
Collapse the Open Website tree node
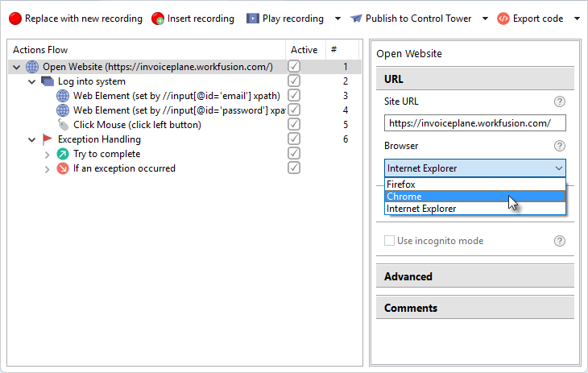coord(16,67)
